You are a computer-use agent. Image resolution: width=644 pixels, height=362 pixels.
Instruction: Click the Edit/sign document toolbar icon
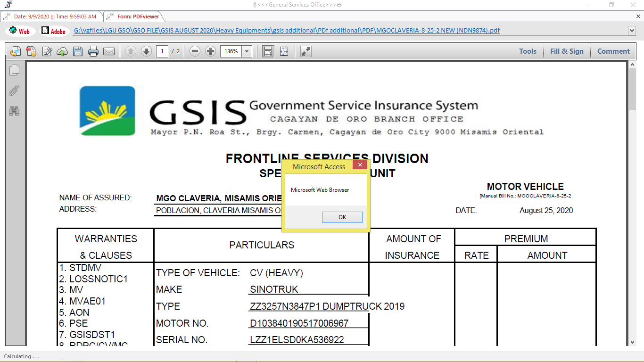coord(47,51)
